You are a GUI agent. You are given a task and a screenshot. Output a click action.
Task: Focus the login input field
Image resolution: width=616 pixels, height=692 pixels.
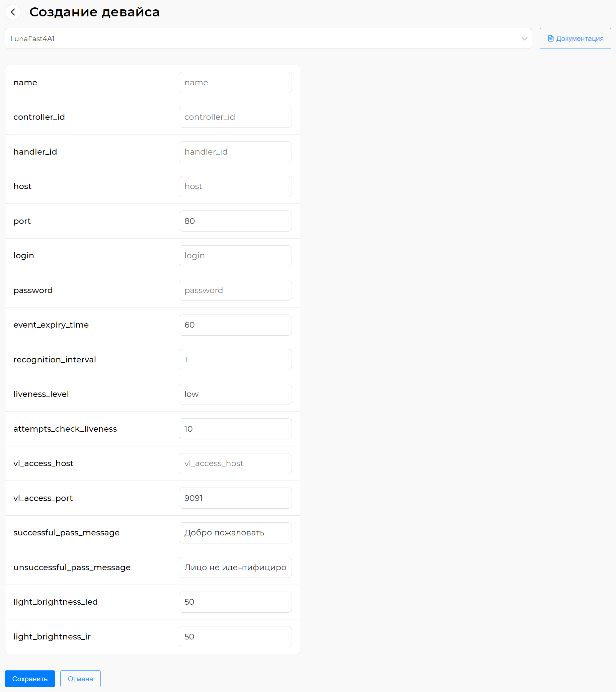coord(235,256)
